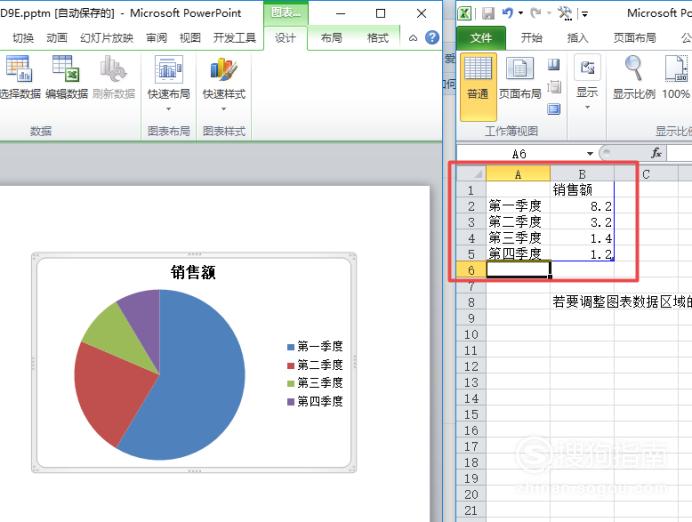Screen dimensions: 692x522
Task: Select cell with value 1.4
Action: (x=582, y=238)
